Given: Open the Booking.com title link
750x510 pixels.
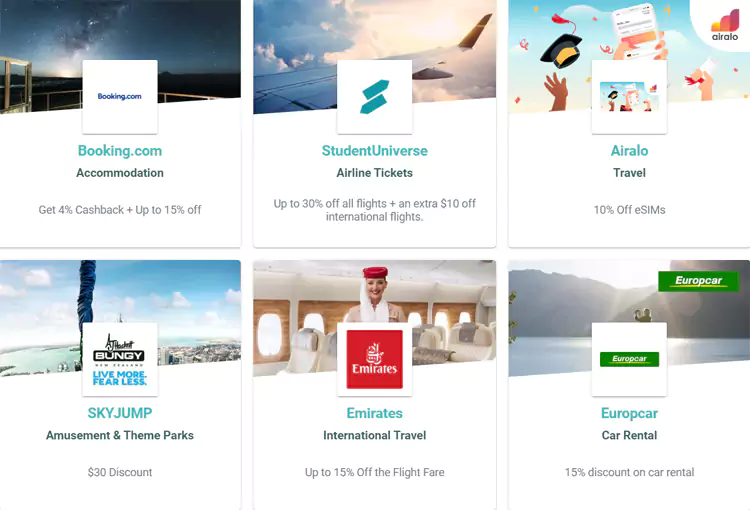Looking at the screenshot, I should [120, 151].
